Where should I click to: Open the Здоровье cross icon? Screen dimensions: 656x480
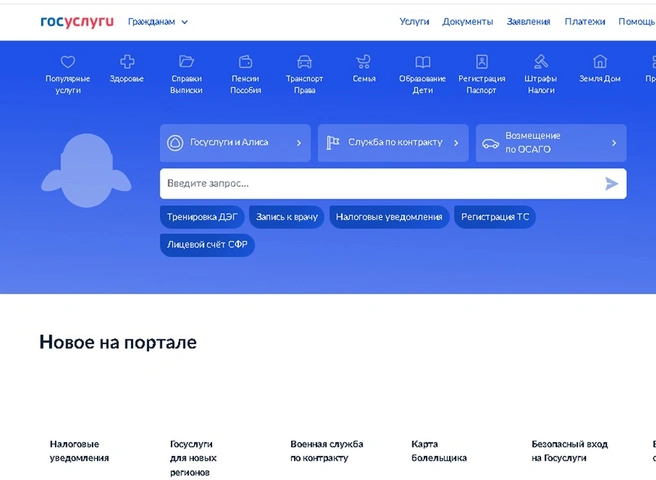point(127,62)
